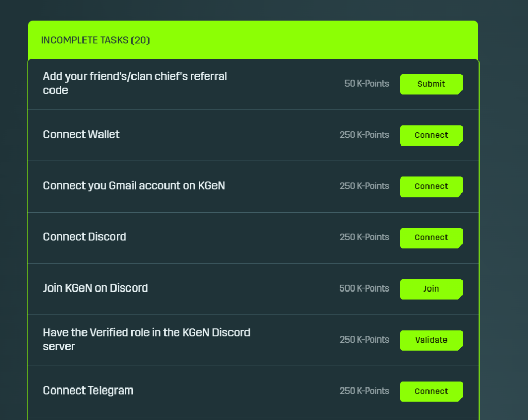Click Connect button beside Connect Telegram

[x=431, y=392]
